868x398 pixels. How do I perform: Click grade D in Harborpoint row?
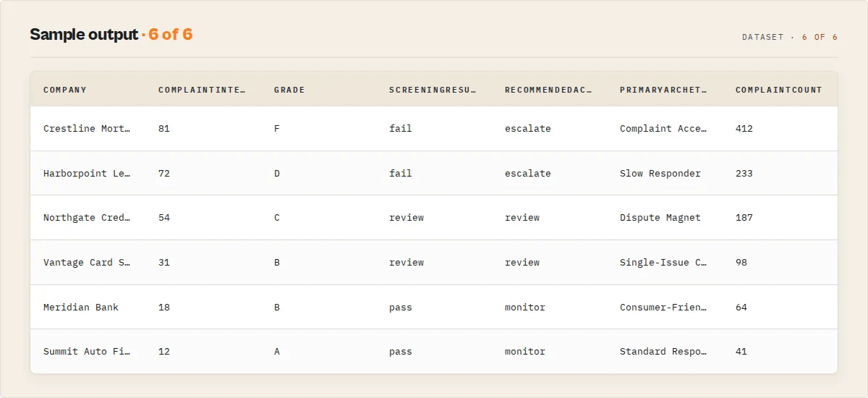pyautogui.click(x=277, y=174)
